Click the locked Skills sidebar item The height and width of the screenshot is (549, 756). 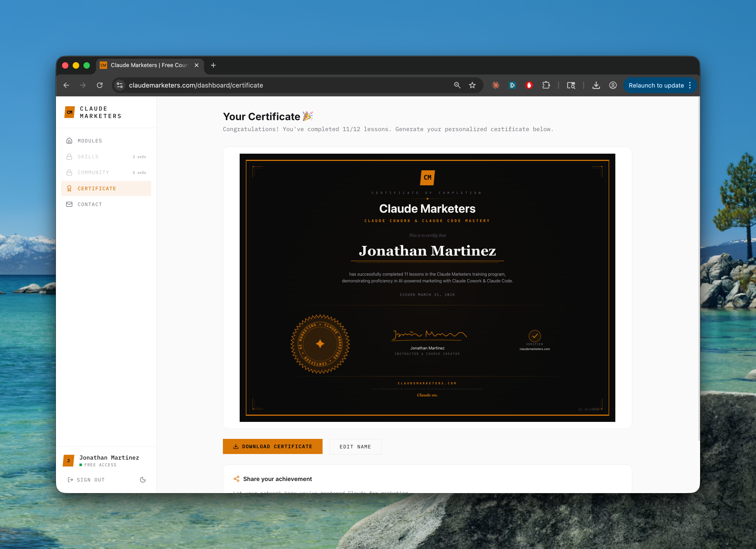click(x=88, y=156)
